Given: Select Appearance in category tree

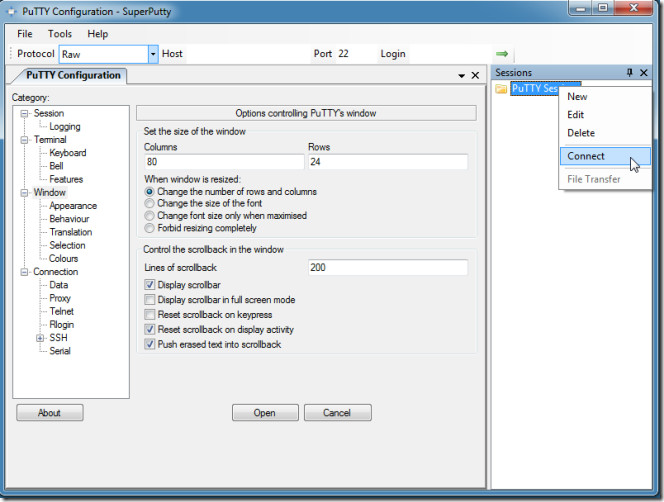Looking at the screenshot, I should [73, 206].
